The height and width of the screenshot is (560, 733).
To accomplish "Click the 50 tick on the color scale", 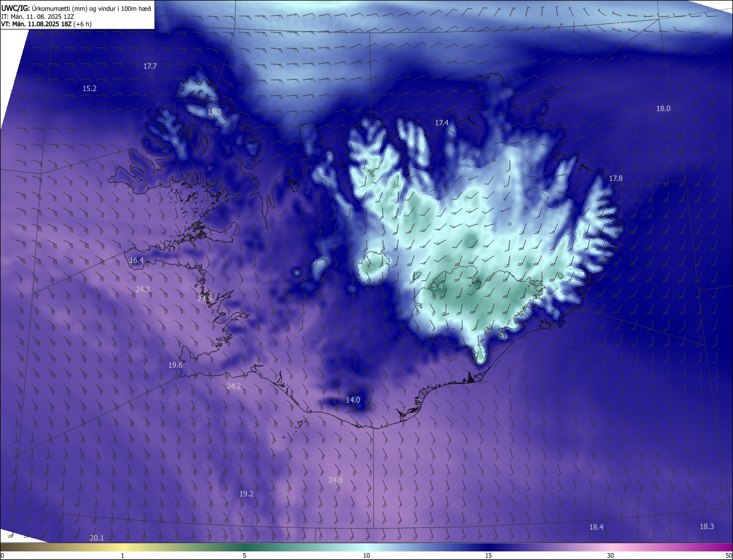I will click(x=728, y=556).
